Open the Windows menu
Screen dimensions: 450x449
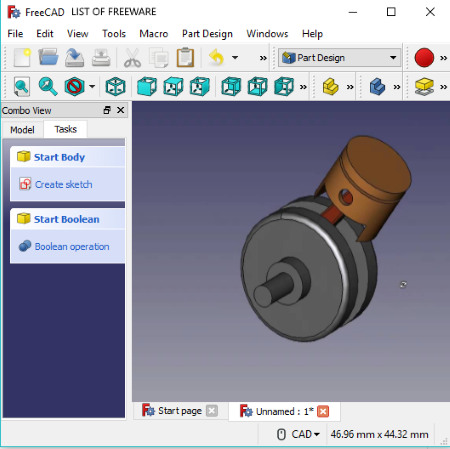[x=267, y=34]
